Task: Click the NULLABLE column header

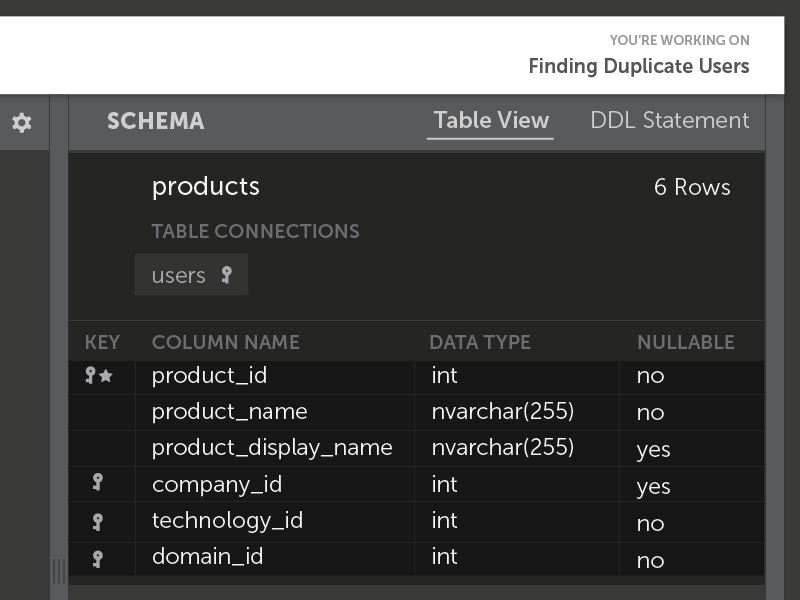Action: [x=685, y=342]
